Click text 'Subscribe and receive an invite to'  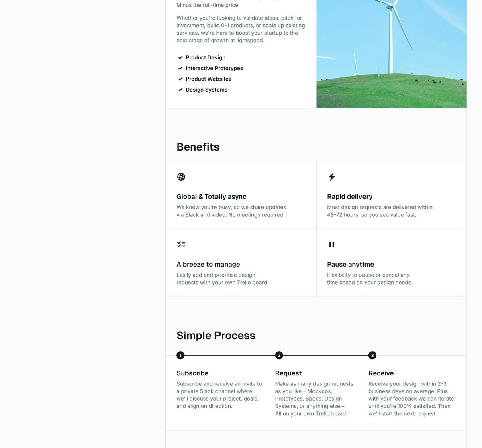click(x=219, y=384)
